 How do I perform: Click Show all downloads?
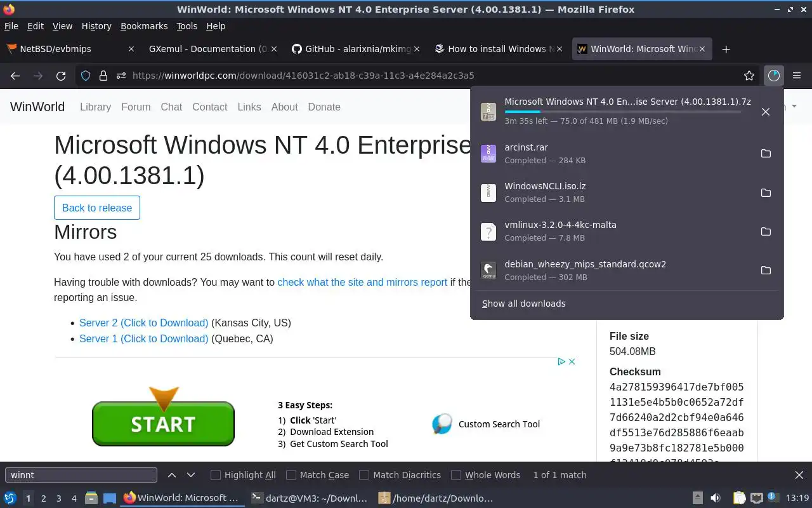[x=523, y=304]
